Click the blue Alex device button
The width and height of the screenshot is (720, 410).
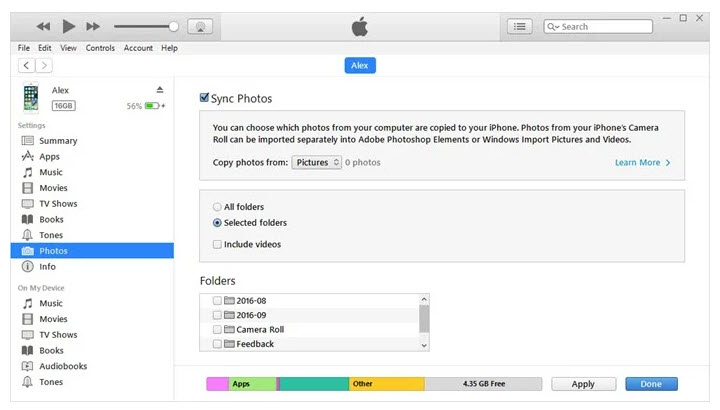(360, 65)
